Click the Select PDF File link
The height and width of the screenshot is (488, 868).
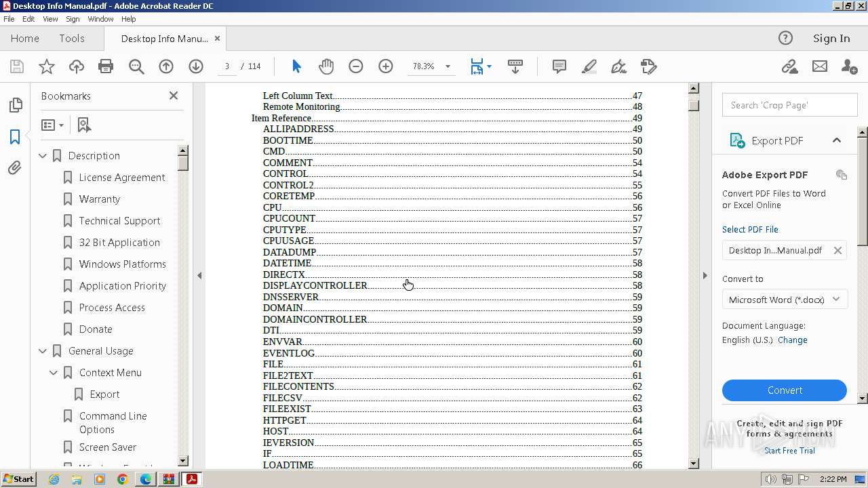click(x=750, y=230)
